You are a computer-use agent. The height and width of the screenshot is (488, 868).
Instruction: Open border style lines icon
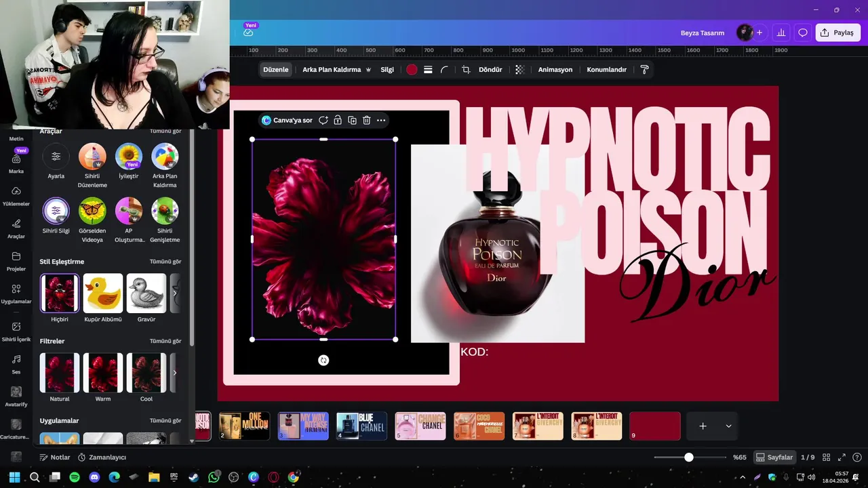[428, 69]
